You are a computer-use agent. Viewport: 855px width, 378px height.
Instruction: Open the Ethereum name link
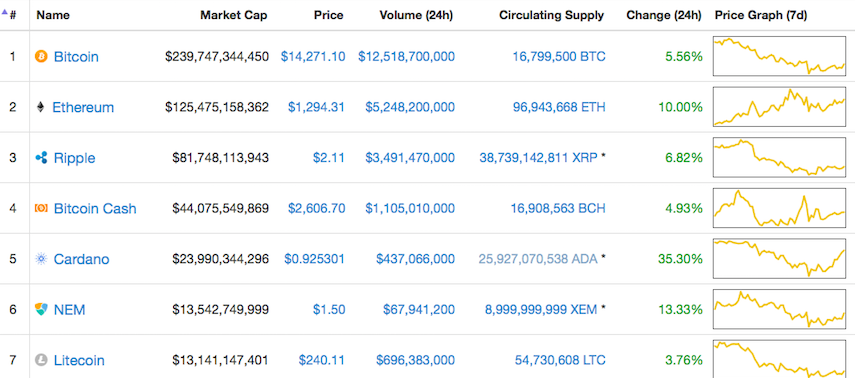(83, 107)
